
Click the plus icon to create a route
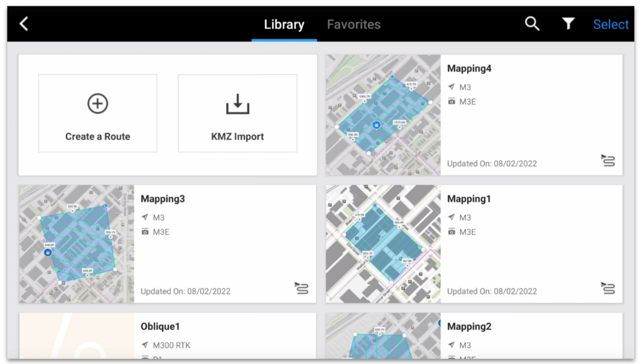click(98, 104)
